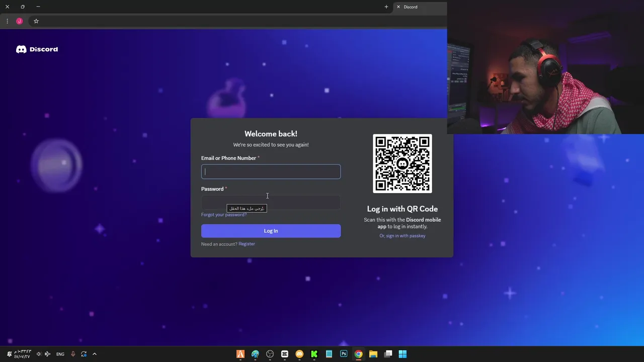This screenshot has height=362, width=644.
Task: Expand hidden tray icons chevron
Action: click(94, 354)
